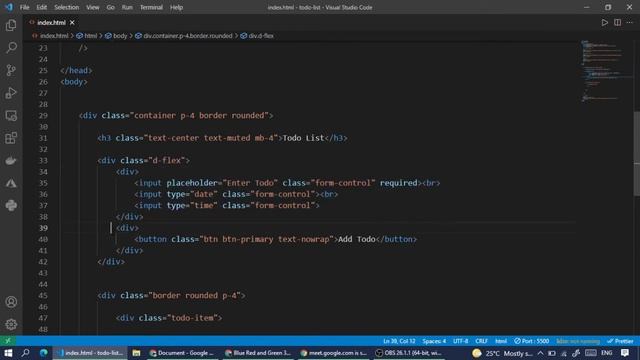640x360 pixels.
Task: Switch to Blue Red and Green Chrome window
Action: click(x=258, y=353)
